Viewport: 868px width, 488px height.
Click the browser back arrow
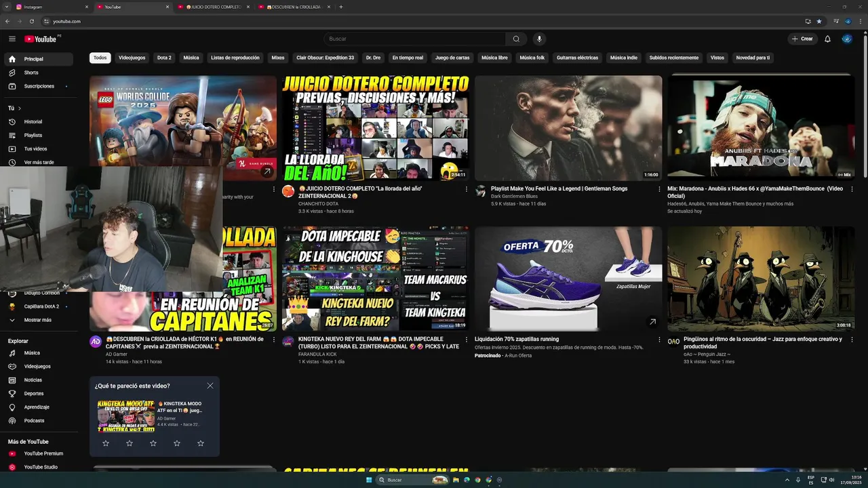tap(7, 21)
